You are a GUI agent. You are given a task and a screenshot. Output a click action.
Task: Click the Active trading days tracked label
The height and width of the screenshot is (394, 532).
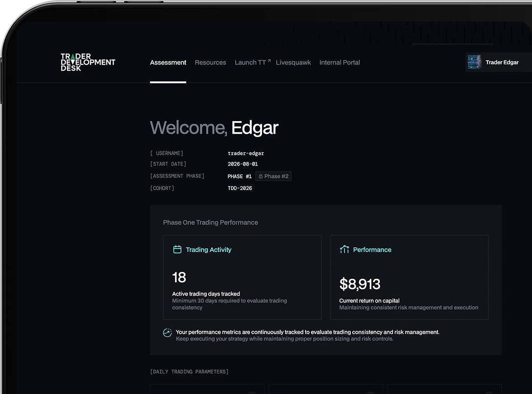point(206,294)
